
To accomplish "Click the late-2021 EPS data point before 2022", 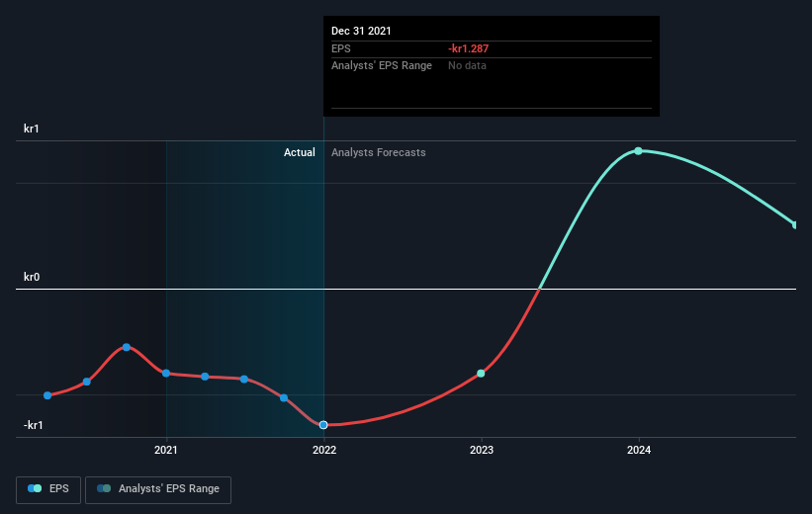I will (284, 398).
